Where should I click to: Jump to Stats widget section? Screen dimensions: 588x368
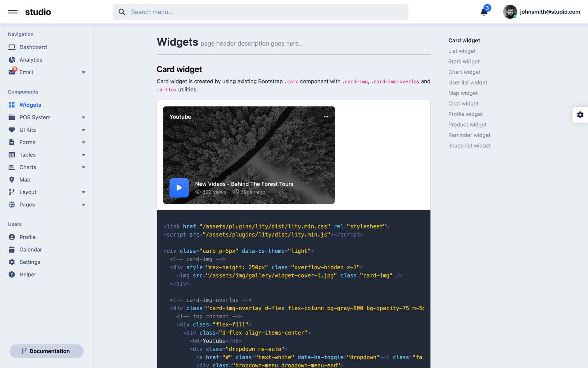coord(464,61)
